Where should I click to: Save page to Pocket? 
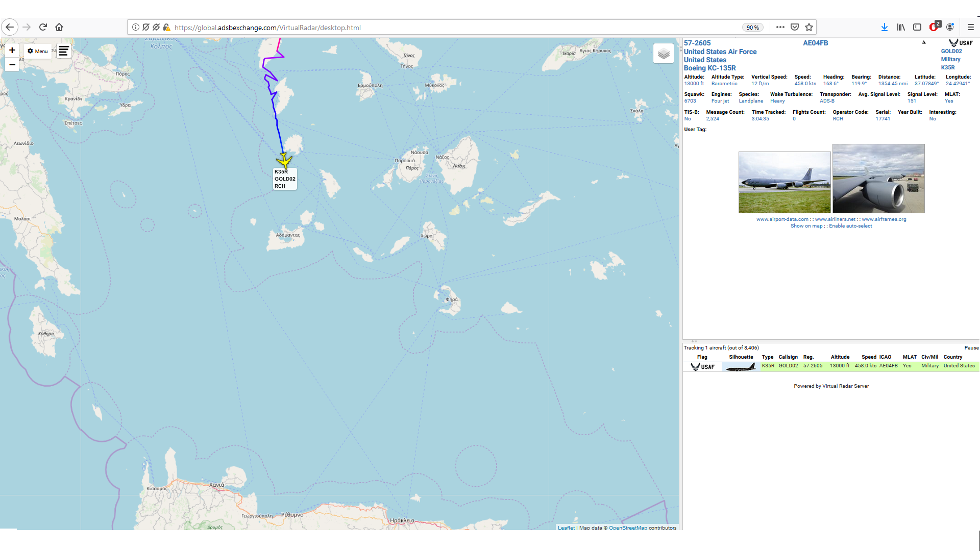tap(795, 28)
